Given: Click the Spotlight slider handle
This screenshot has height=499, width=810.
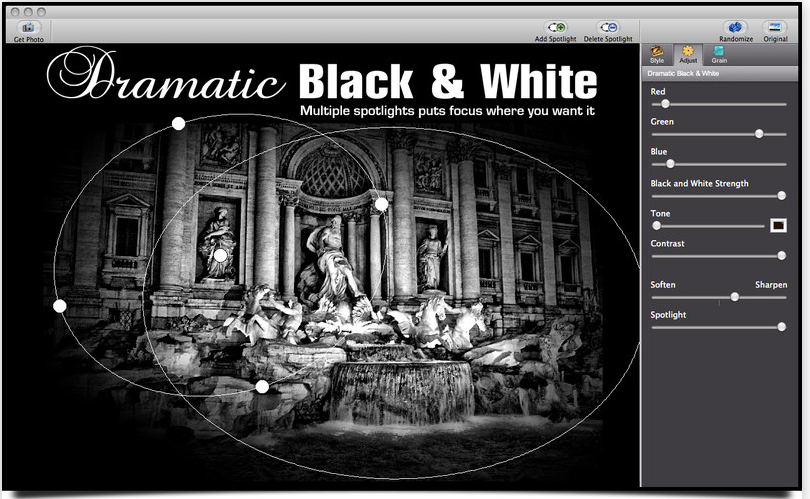Looking at the screenshot, I should click(782, 327).
